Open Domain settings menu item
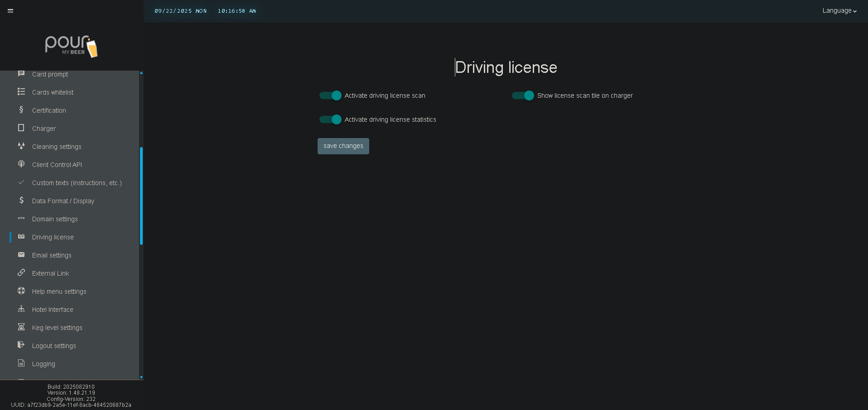This screenshot has height=410, width=868. [55, 219]
